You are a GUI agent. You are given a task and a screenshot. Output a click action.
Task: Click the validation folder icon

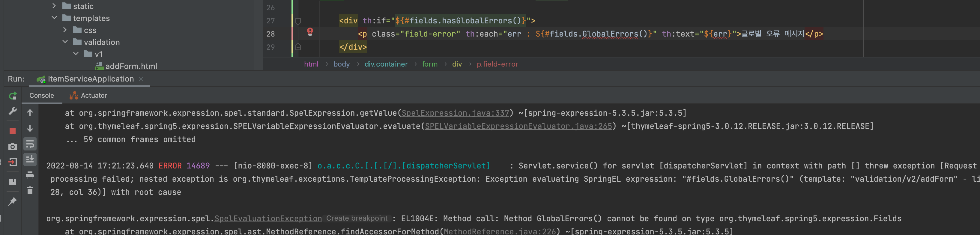click(x=78, y=42)
